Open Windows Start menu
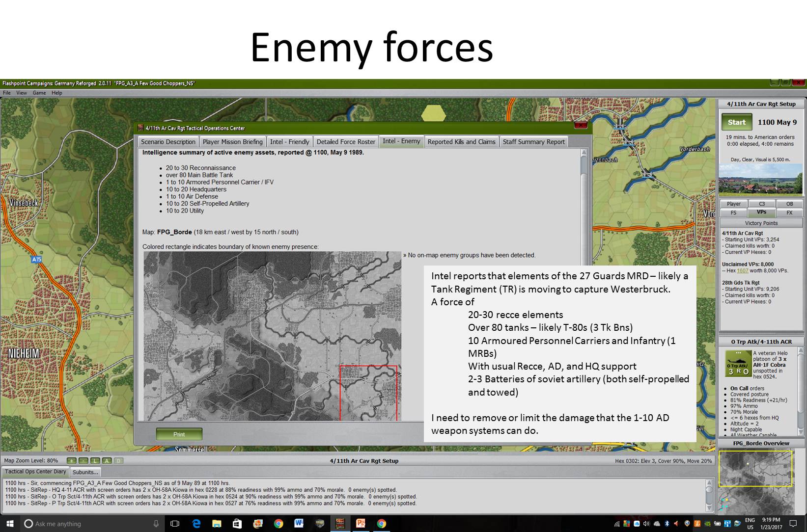The width and height of the screenshot is (807, 532). coord(10,524)
